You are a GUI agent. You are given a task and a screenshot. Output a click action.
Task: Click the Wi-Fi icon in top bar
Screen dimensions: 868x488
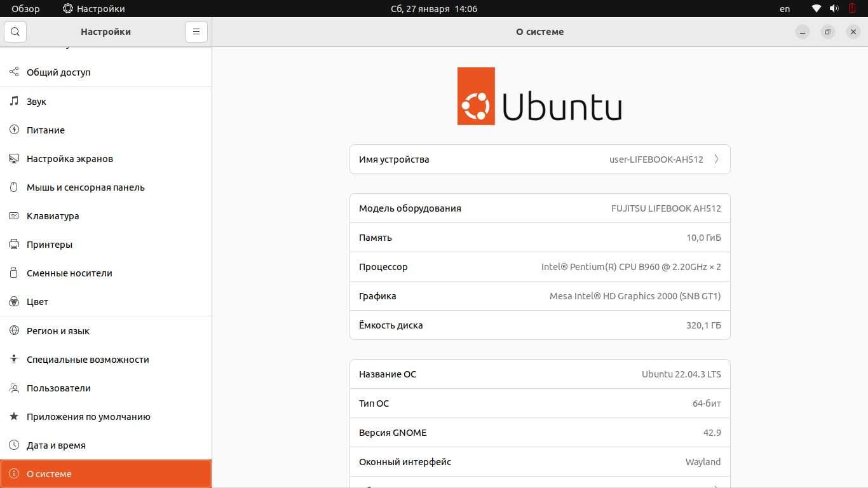817,9
